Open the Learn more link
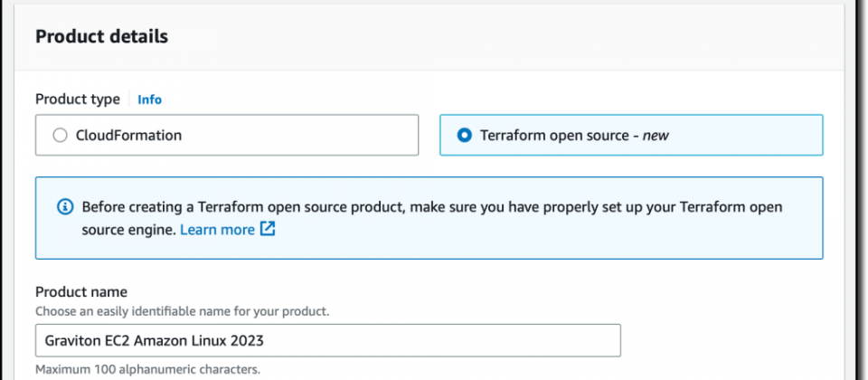Screen dimensions: 868x380 pyautogui.click(x=218, y=229)
